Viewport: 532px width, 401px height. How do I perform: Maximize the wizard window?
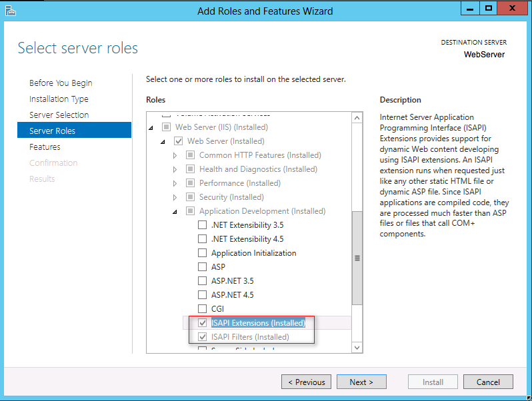[489, 8]
